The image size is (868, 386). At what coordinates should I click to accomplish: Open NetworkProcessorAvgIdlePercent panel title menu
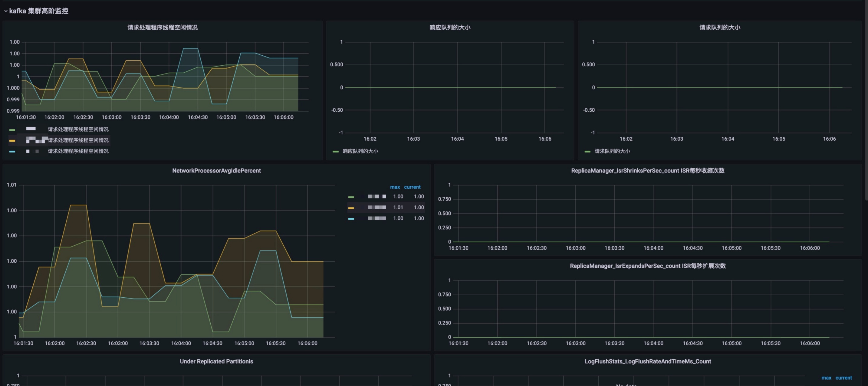pyautogui.click(x=216, y=171)
